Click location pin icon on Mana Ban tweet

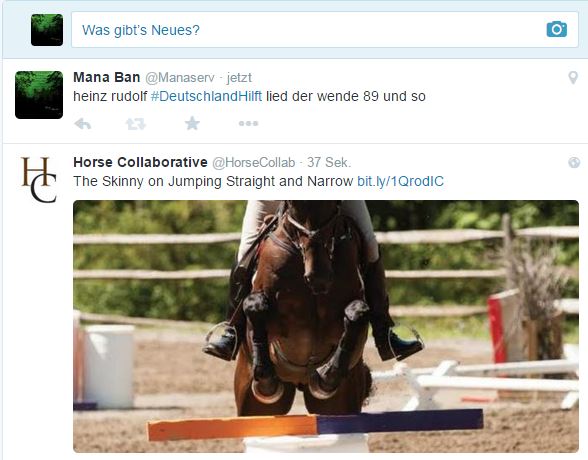pyautogui.click(x=573, y=78)
